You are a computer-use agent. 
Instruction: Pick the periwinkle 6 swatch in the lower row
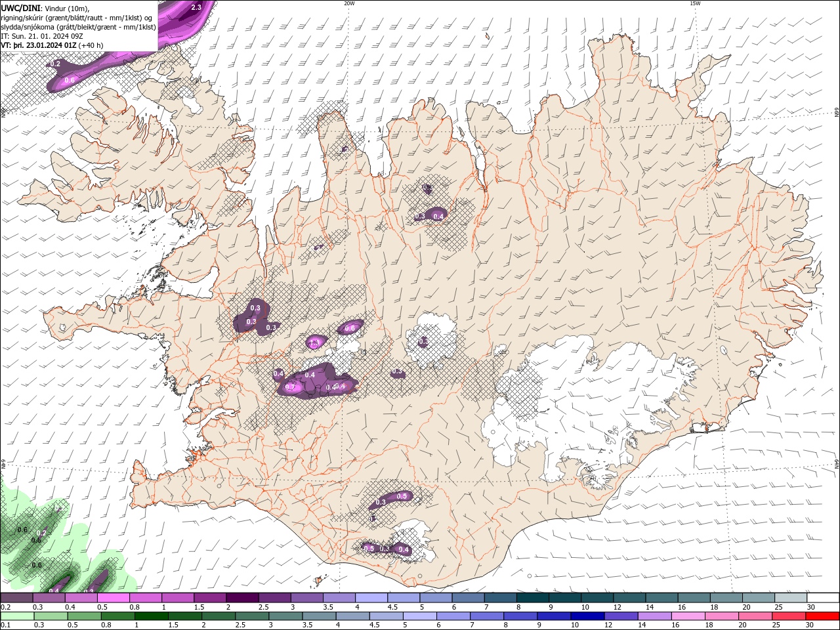coord(453,616)
